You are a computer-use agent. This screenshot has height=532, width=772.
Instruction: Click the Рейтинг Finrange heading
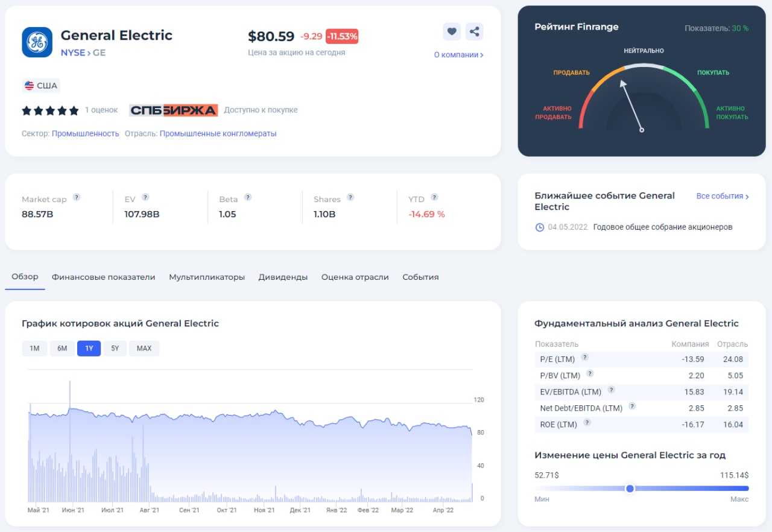pyautogui.click(x=576, y=27)
